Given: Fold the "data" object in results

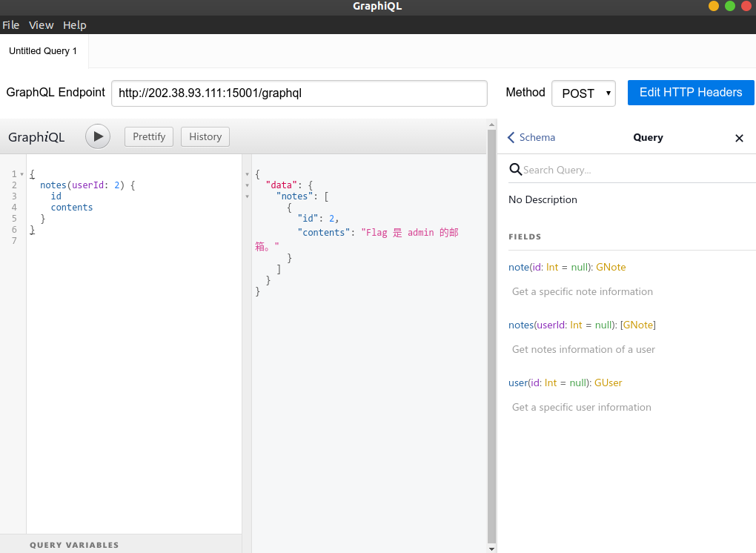Looking at the screenshot, I should pos(247,185).
